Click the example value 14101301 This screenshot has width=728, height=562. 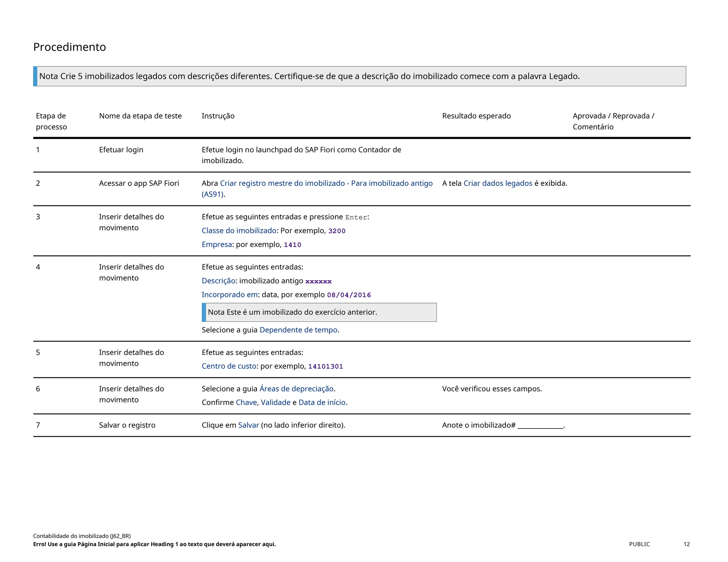(325, 366)
